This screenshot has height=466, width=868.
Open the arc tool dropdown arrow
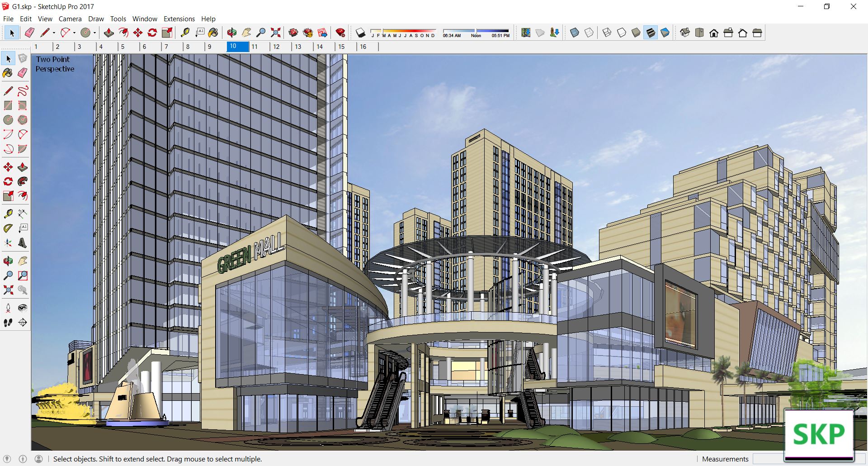[74, 33]
